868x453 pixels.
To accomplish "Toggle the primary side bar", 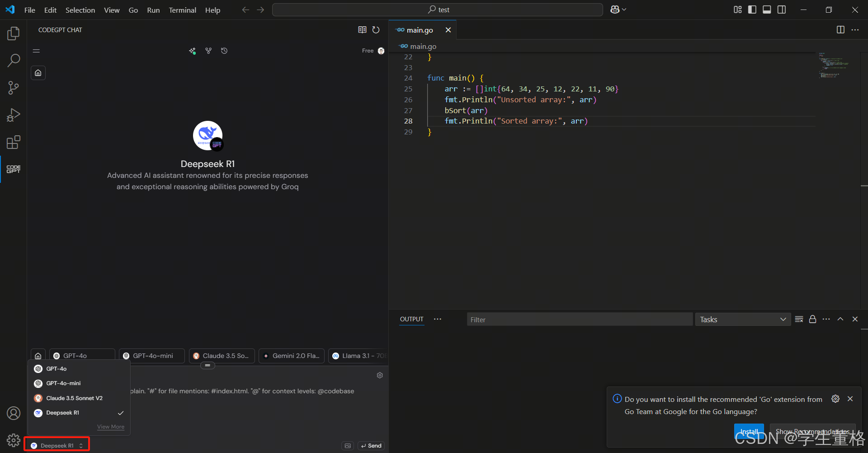I will point(752,10).
